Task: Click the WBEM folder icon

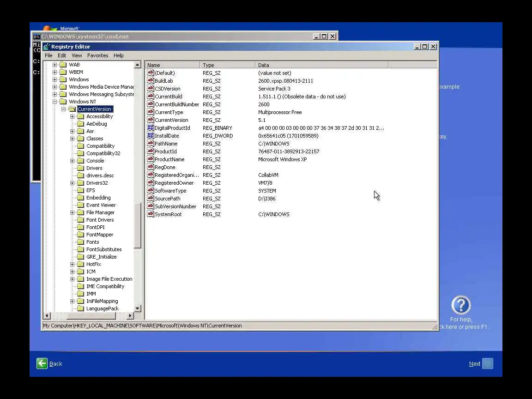Action: tap(63, 72)
